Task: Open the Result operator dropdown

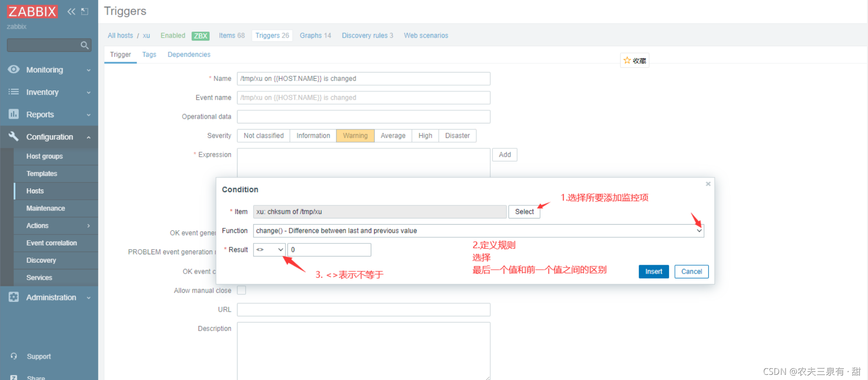Action: [269, 250]
